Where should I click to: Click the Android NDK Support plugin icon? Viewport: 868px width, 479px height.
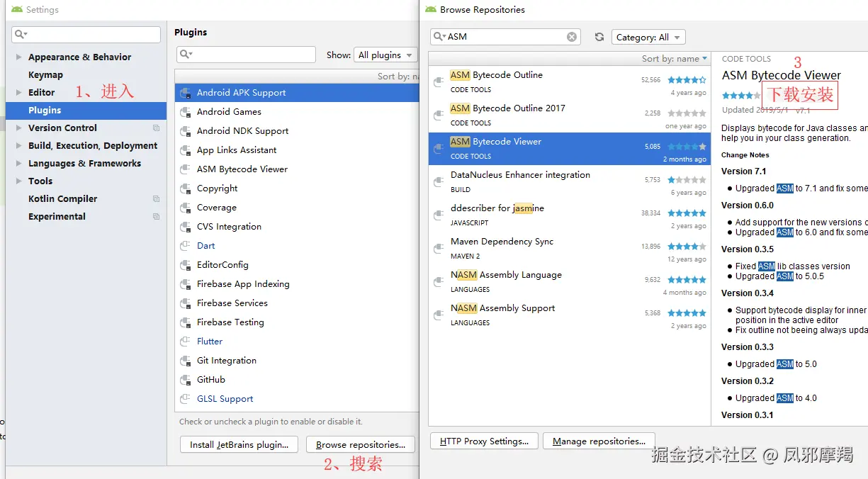[185, 131]
